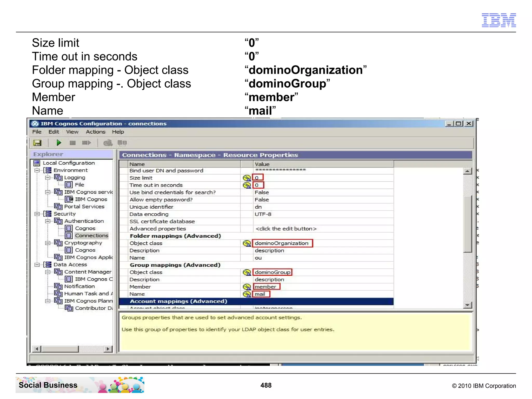Click the Explorer scrollbar left arrow
Screen dimensions: 532x399
pos(37,349)
